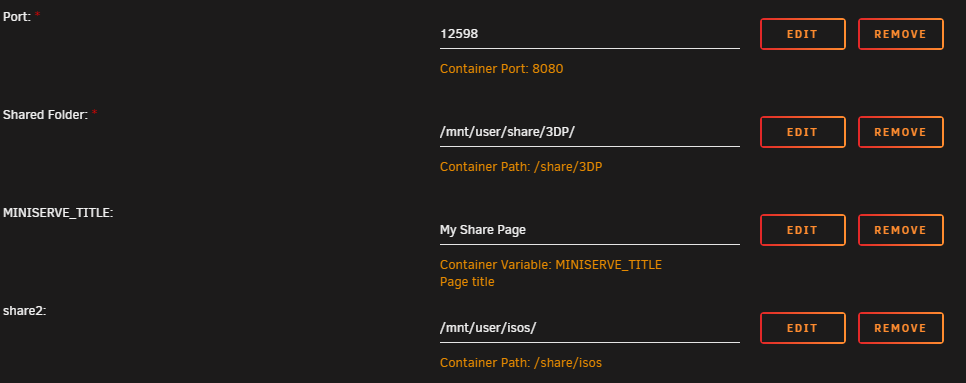The width and height of the screenshot is (966, 383).
Task: Edit the MINISERVE_TITLE variable
Action: 803,230
